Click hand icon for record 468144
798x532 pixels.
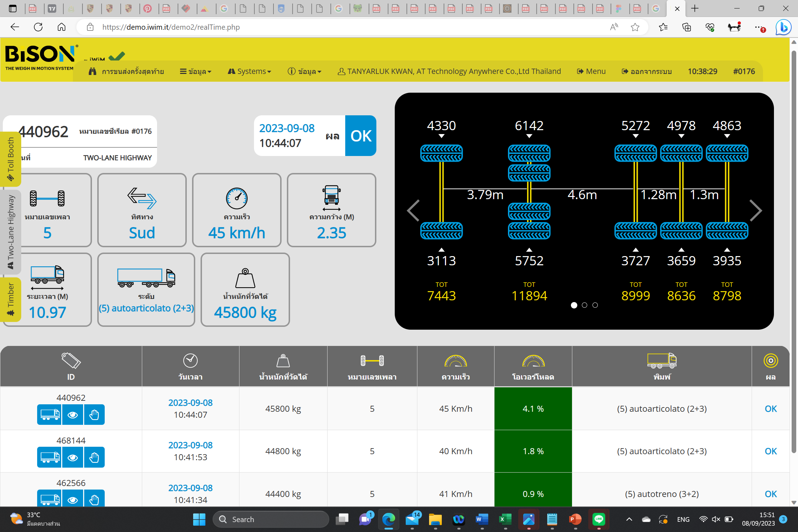(x=94, y=457)
